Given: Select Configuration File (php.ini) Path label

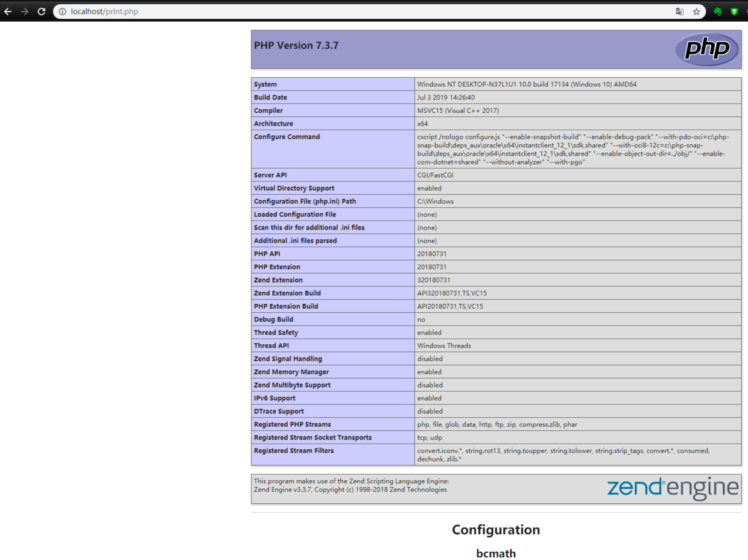Looking at the screenshot, I should pos(305,201).
